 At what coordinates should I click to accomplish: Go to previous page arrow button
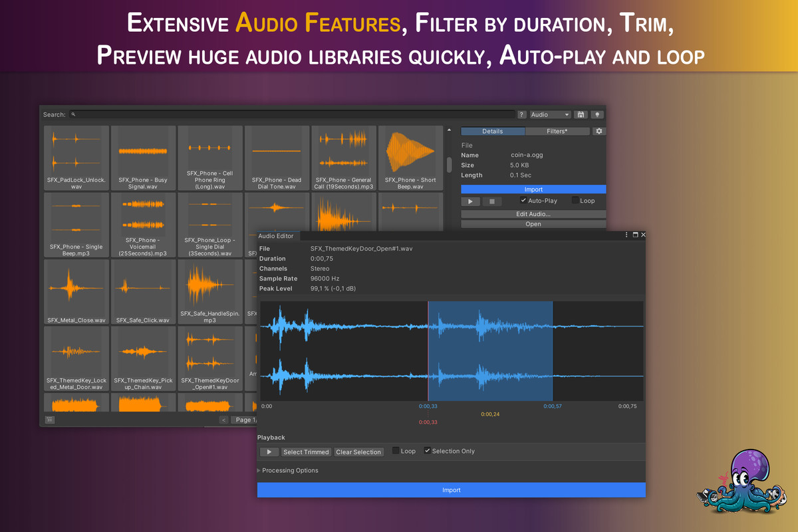click(223, 420)
